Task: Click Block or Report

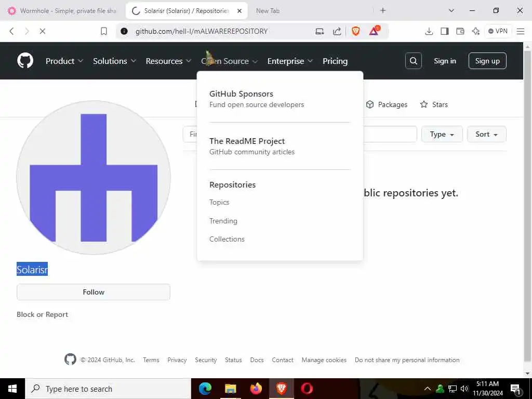Action: click(x=43, y=314)
